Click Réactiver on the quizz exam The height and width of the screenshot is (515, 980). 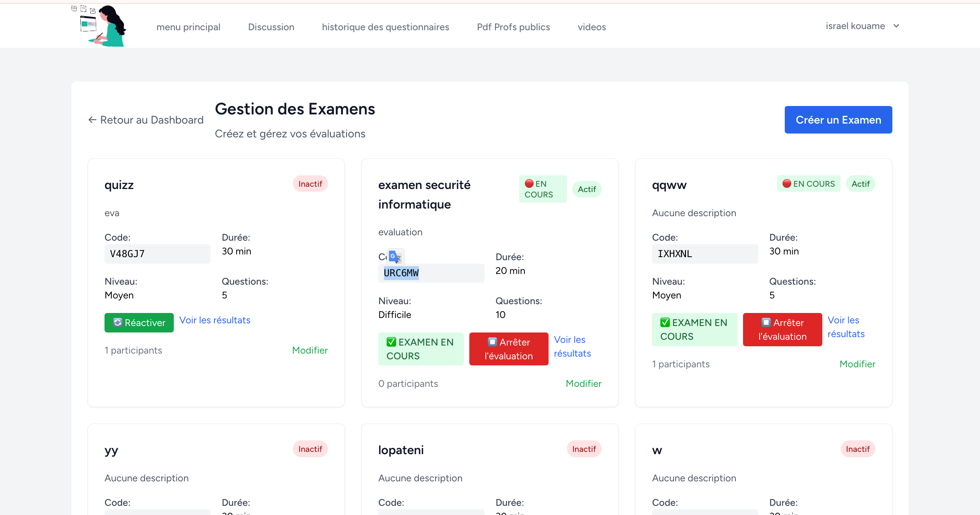pyautogui.click(x=139, y=323)
